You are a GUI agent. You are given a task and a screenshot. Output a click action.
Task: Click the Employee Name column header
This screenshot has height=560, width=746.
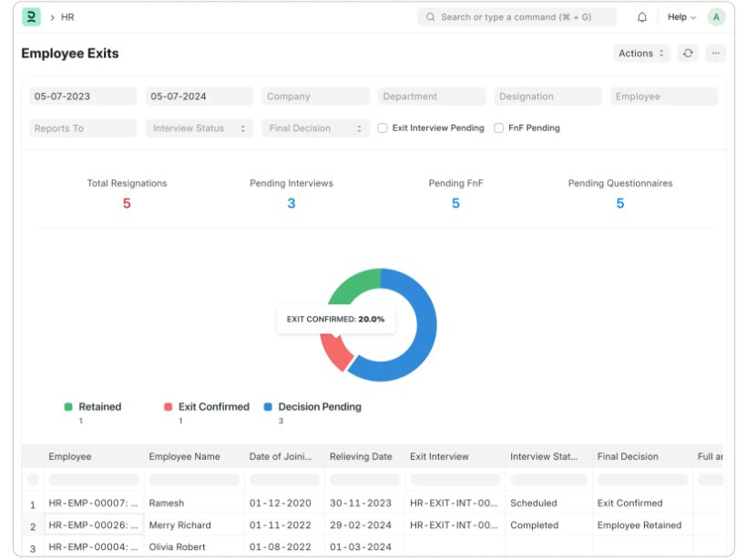point(184,457)
